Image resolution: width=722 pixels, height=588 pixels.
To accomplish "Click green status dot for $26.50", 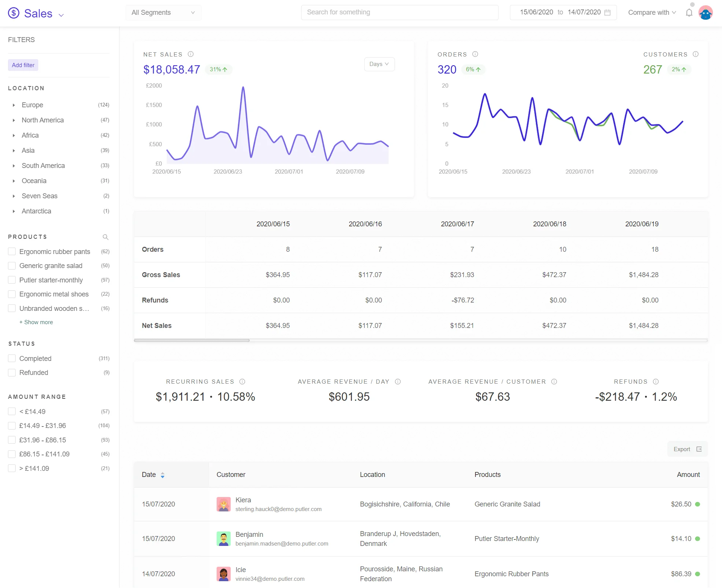I will 697,504.
